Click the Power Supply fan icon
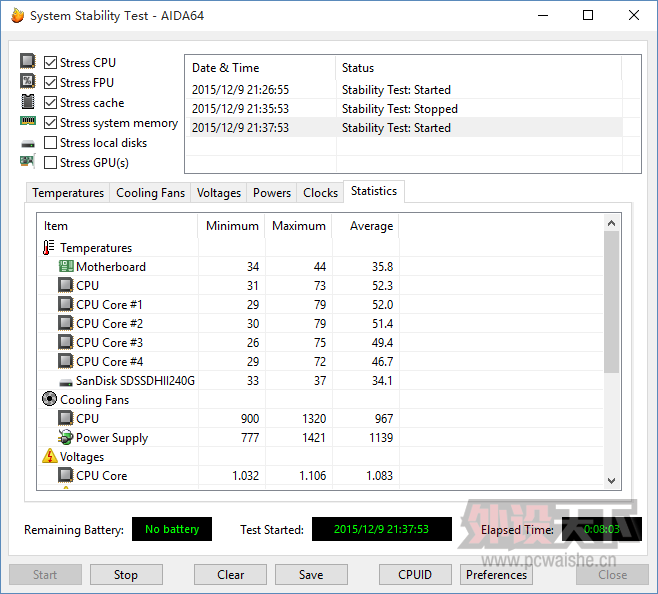658x594 pixels. click(x=65, y=437)
